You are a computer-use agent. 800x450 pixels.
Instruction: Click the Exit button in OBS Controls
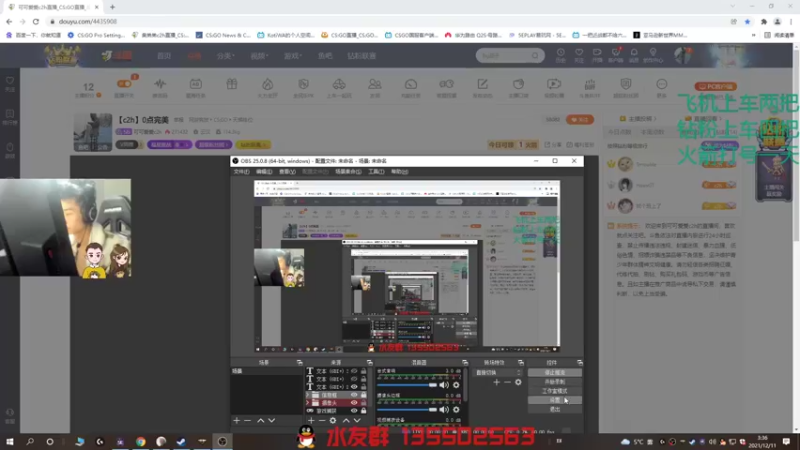[555, 409]
